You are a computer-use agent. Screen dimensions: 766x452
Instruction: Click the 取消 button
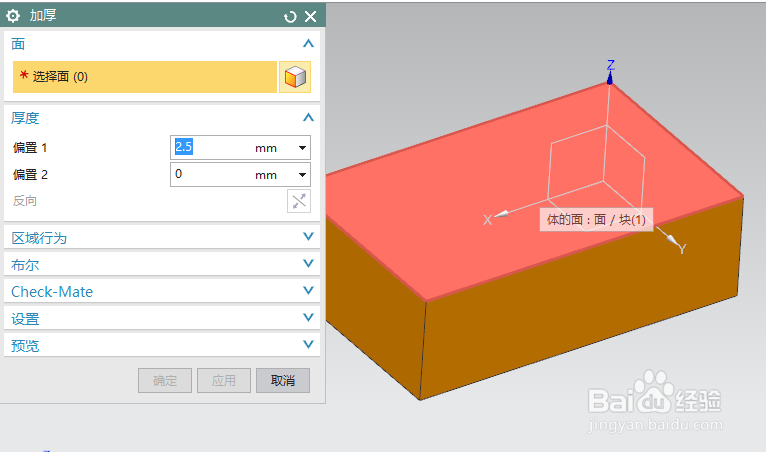283,381
